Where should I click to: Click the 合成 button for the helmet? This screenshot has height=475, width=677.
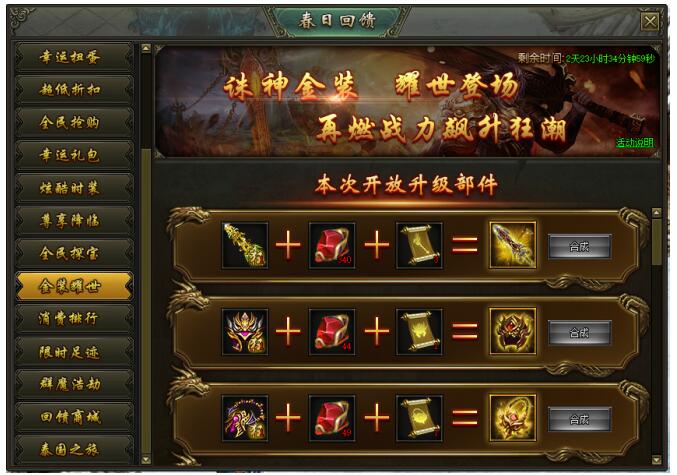(x=579, y=333)
